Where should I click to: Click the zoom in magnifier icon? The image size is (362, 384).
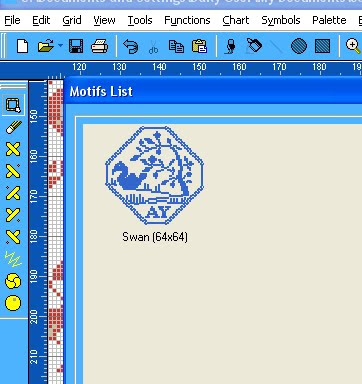[x=353, y=46]
